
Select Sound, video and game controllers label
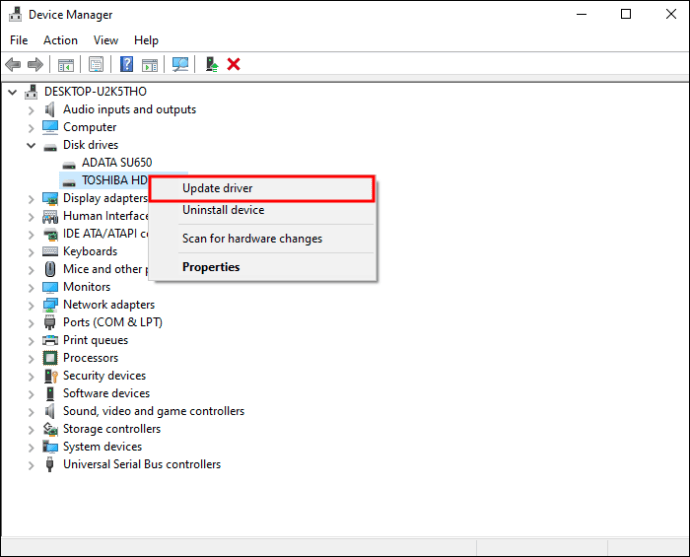[154, 411]
